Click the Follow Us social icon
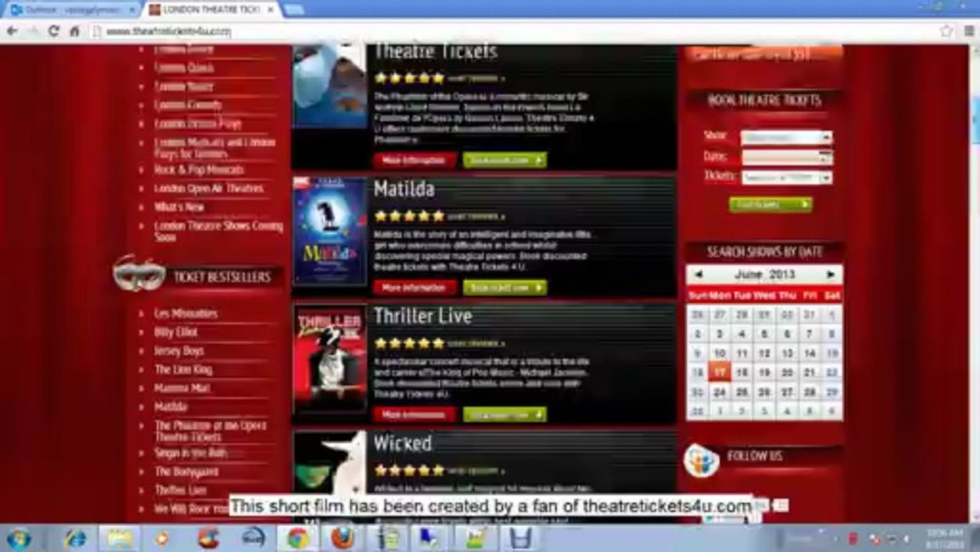The width and height of the screenshot is (980, 552). [x=700, y=461]
